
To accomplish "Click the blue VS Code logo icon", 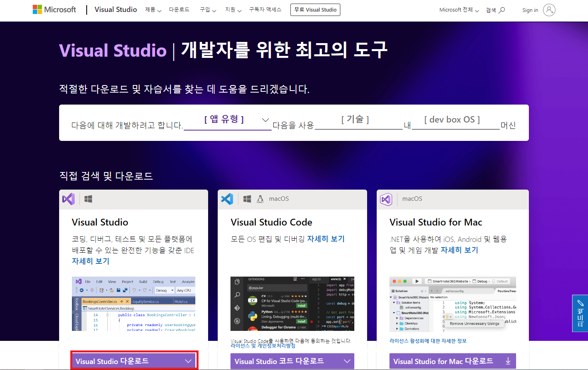I will (227, 199).
